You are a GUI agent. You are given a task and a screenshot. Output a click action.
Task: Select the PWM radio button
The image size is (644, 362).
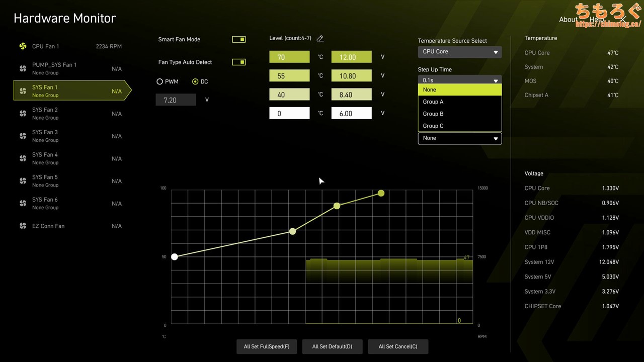(x=160, y=81)
